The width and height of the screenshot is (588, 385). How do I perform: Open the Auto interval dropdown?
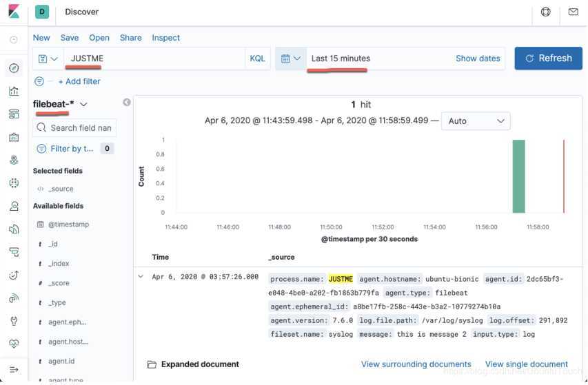(476, 121)
